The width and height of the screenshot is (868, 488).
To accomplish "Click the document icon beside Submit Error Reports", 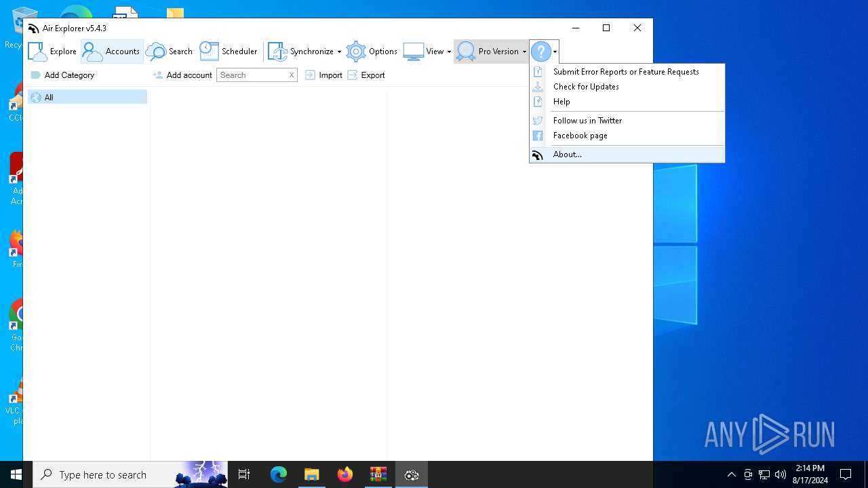I will tap(538, 72).
